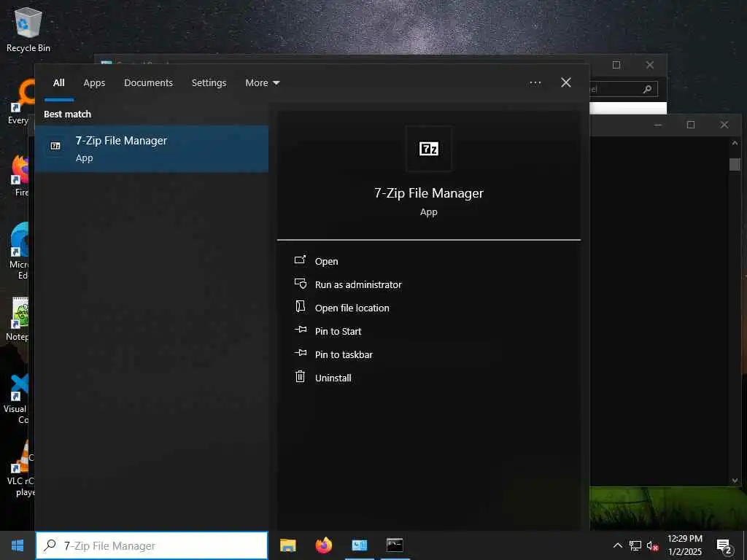Screen dimensions: 747x560
Task: Open 7-Zip File Manager via Open action
Action: [326, 262]
